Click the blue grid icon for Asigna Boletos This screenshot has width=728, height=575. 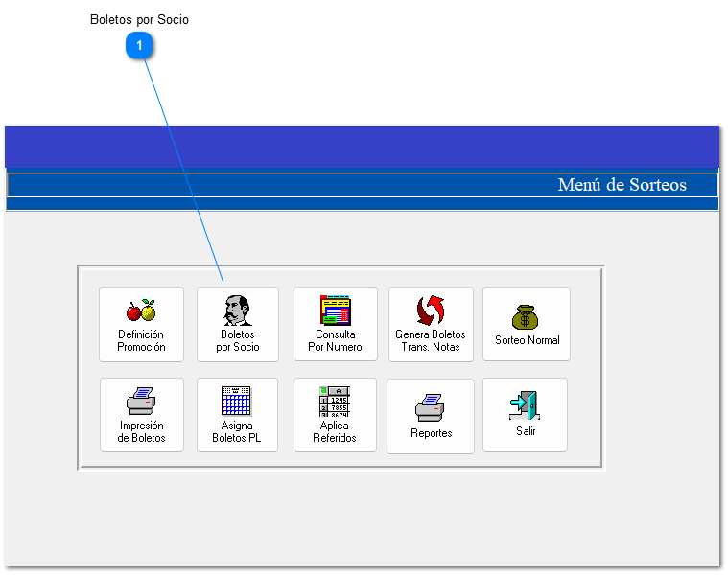(236, 401)
